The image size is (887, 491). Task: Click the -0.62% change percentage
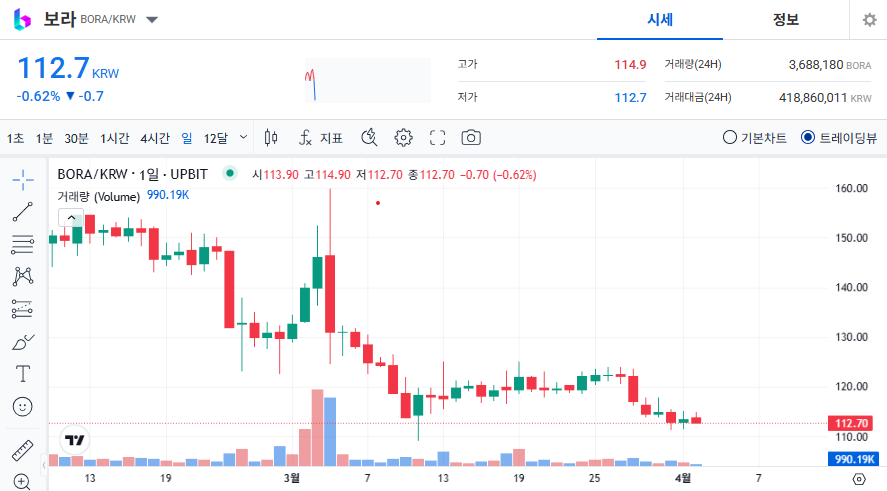pos(38,96)
